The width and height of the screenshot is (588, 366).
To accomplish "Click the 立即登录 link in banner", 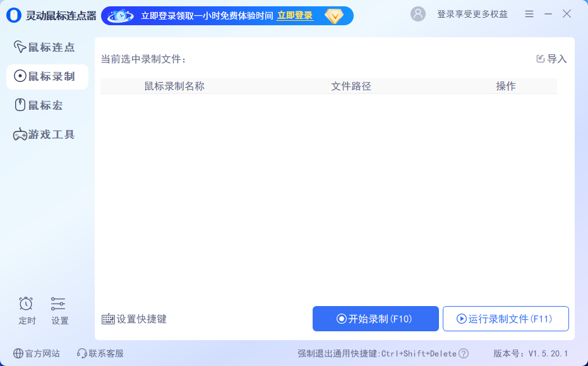I will click(x=295, y=16).
